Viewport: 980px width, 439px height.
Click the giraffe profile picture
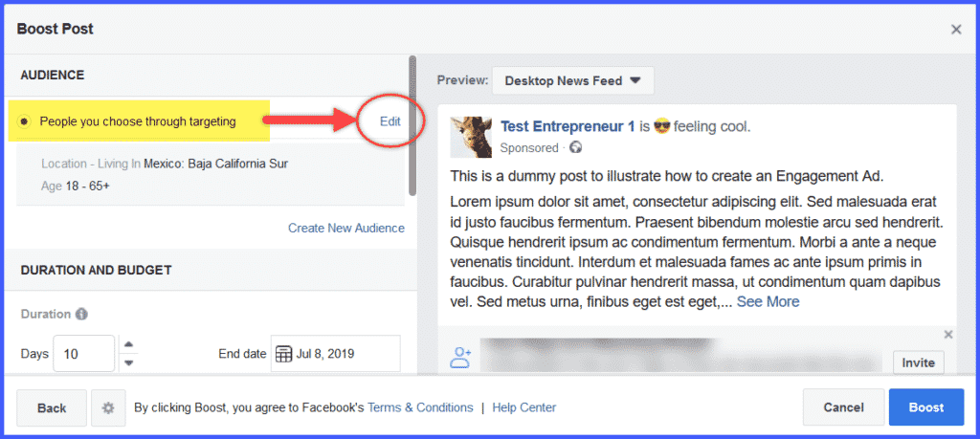(471, 137)
